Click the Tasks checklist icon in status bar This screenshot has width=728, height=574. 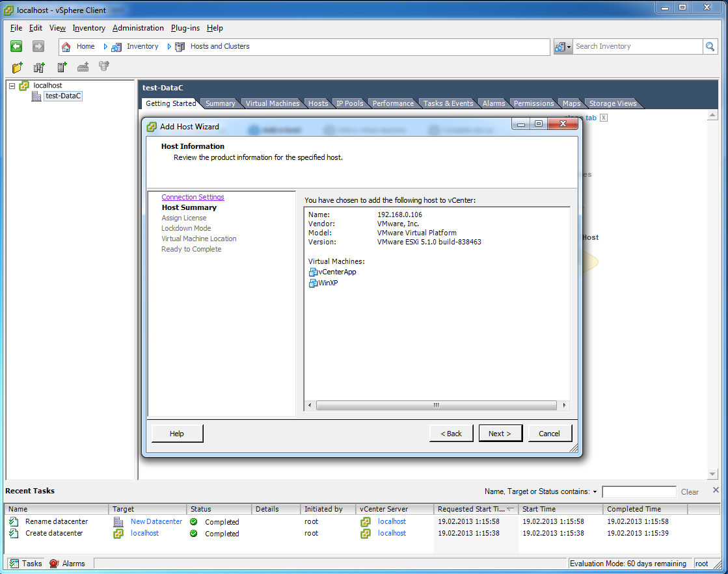point(14,564)
